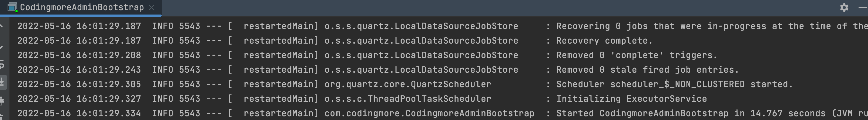868x120 pixels.
Task: Click the o.s.s.c.ThreadPoolTaskScheduler logger name
Action: [x=408, y=99]
